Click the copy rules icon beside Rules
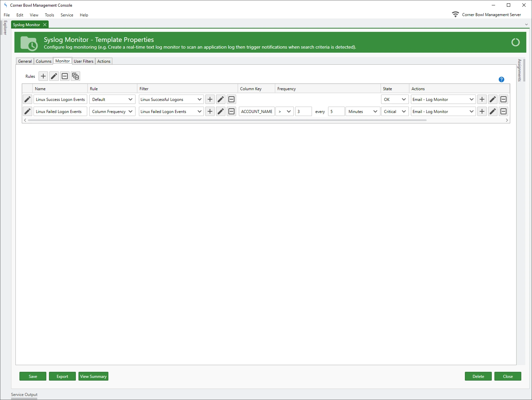532x400 pixels. 75,76
